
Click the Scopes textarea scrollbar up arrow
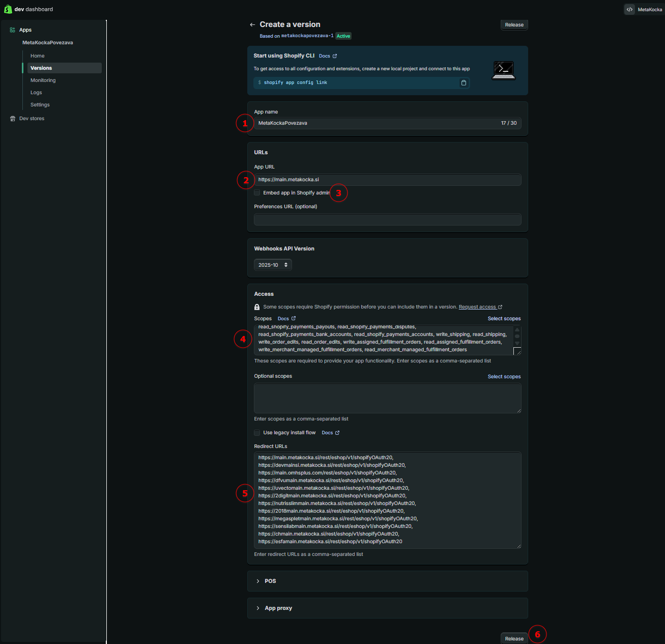click(x=517, y=329)
